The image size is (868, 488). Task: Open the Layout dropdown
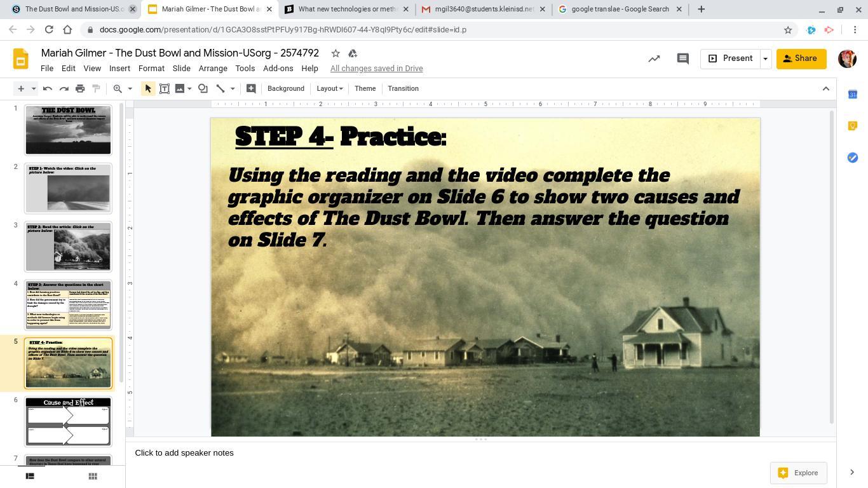pyautogui.click(x=330, y=88)
